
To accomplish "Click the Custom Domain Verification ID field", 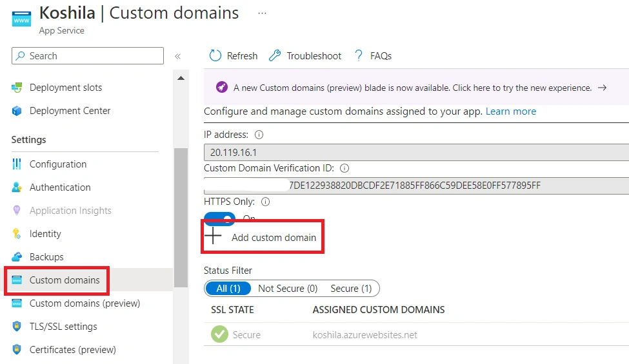I will click(416, 186).
